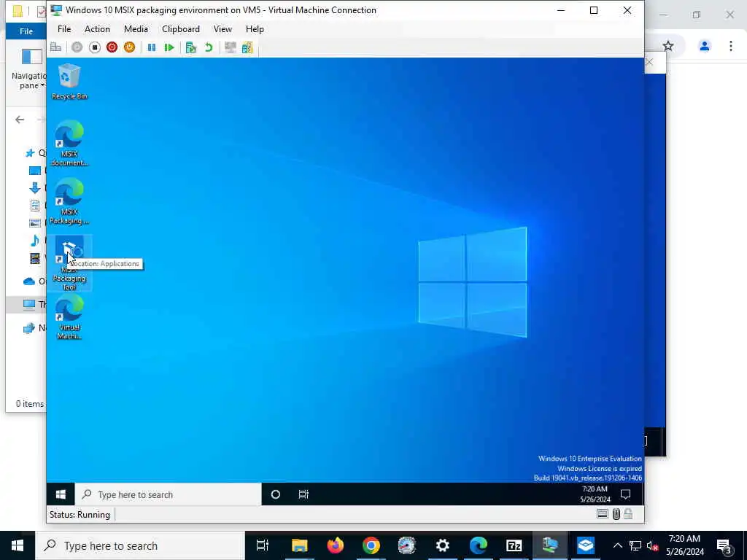The image size is (747, 560).
Task: Select the Virtual Machi... desktop shortcut
Action: tap(69, 316)
